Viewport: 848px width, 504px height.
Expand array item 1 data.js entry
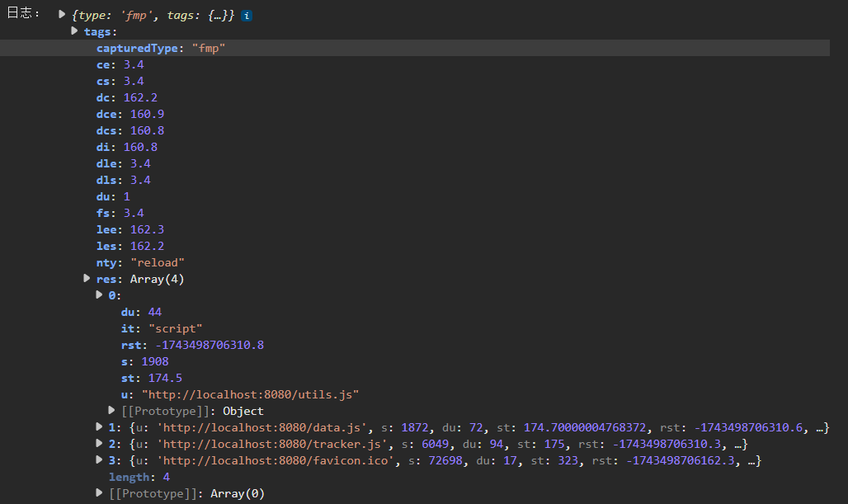point(100,427)
